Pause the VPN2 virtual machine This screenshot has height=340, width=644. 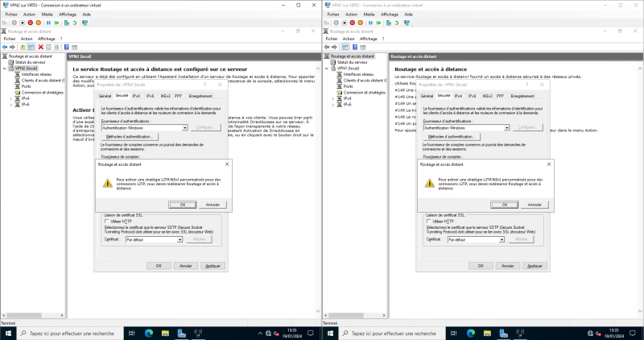48,23
